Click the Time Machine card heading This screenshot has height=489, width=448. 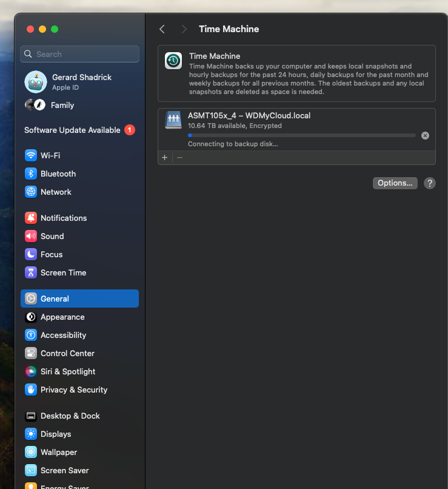point(215,56)
